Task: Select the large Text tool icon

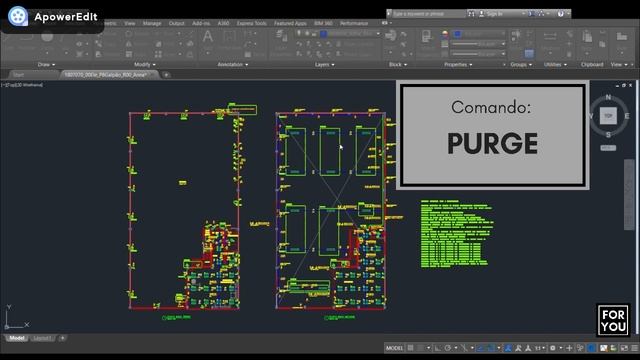Action: point(208,37)
